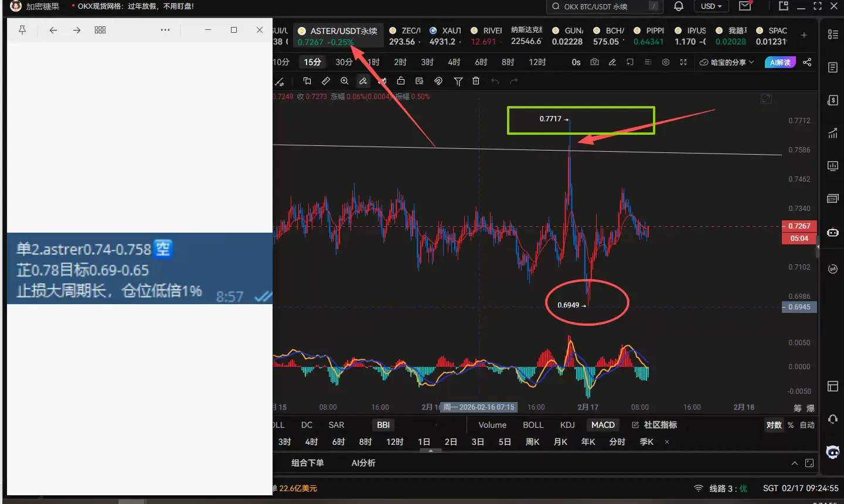Open the three-dot menu in the image viewer
This screenshot has width=844, height=504.
coord(165,30)
